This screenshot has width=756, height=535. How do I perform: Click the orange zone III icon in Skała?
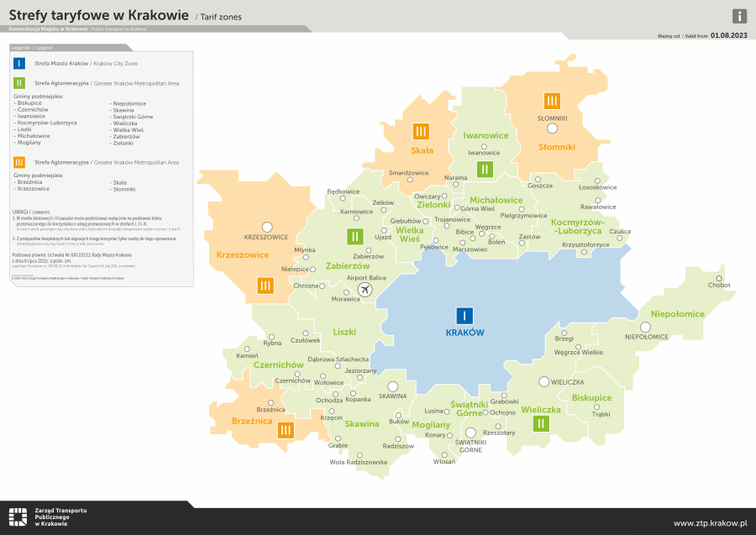(421, 131)
